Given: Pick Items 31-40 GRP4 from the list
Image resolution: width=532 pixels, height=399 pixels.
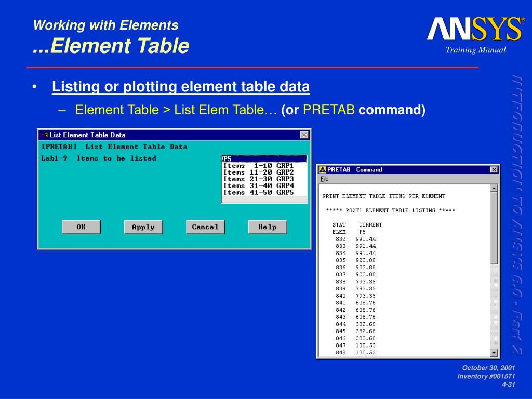Looking at the screenshot, I should click(x=259, y=186).
